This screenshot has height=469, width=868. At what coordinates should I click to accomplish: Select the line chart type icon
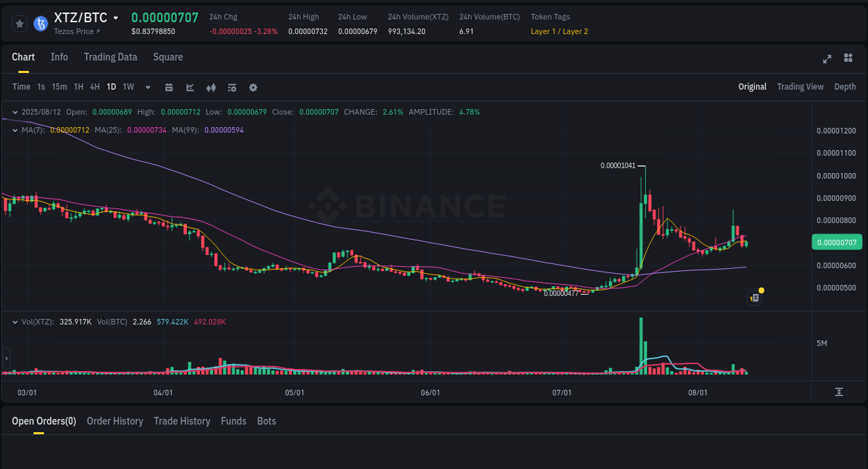click(x=189, y=87)
